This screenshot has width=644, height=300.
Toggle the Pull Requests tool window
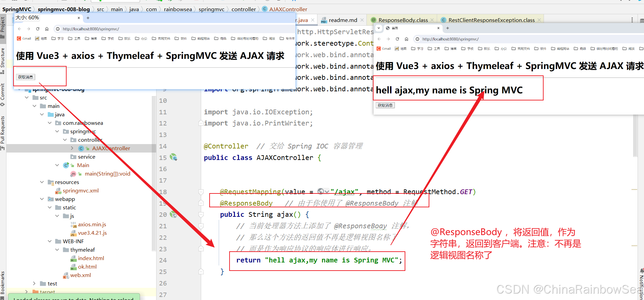[3, 133]
